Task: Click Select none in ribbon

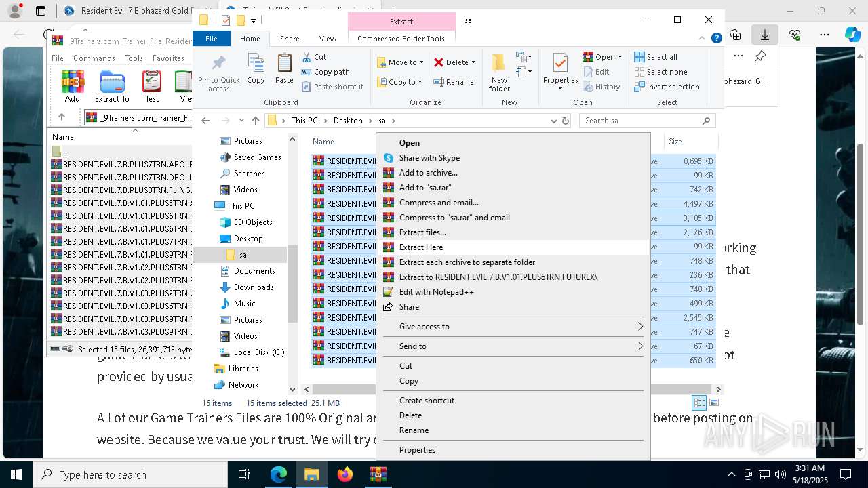Action: tap(661, 72)
